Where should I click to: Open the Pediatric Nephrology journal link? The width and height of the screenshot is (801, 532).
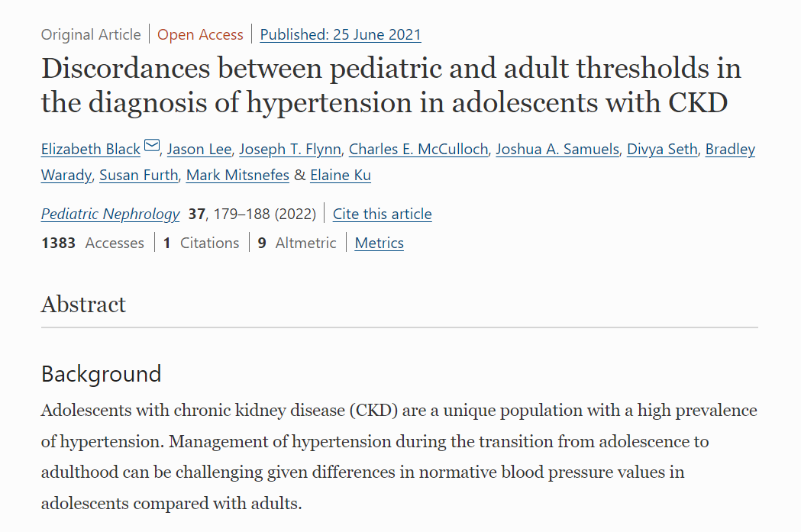point(111,214)
